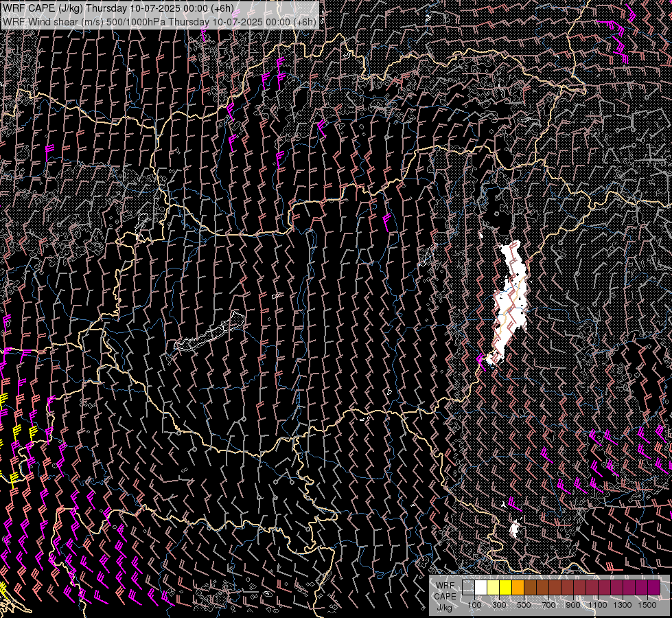Click the legend value 1500
This screenshot has height=618, width=672.
tap(647, 605)
